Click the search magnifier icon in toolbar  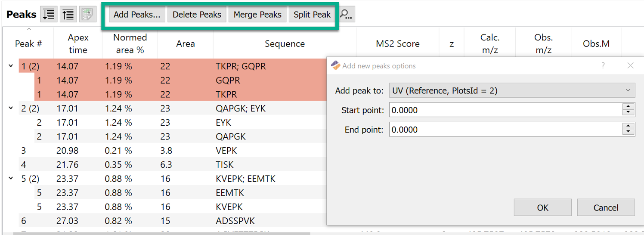pyautogui.click(x=347, y=15)
